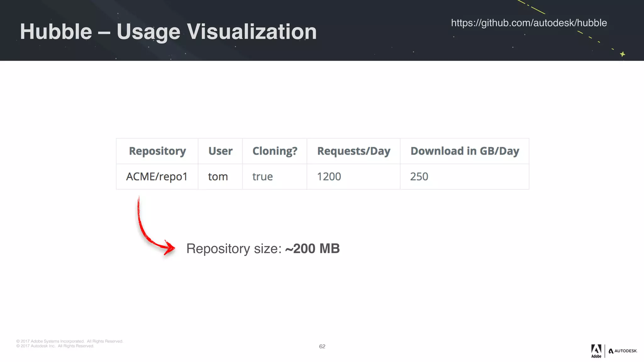The width and height of the screenshot is (644, 362).
Task: Click the Repository column header
Action: [157, 151]
